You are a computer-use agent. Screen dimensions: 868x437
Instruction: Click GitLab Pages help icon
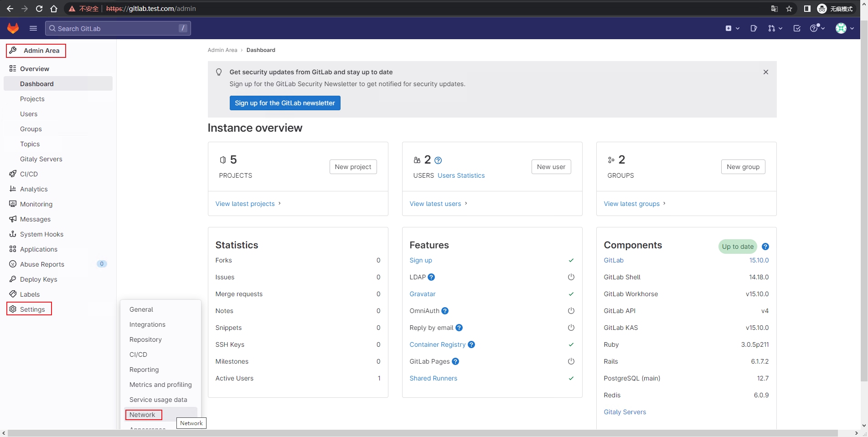tap(455, 361)
